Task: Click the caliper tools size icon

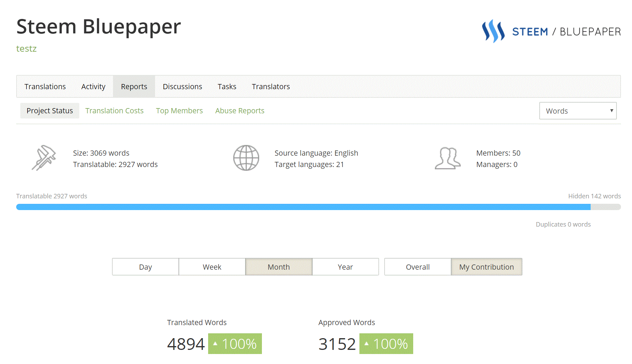Action: [44, 158]
